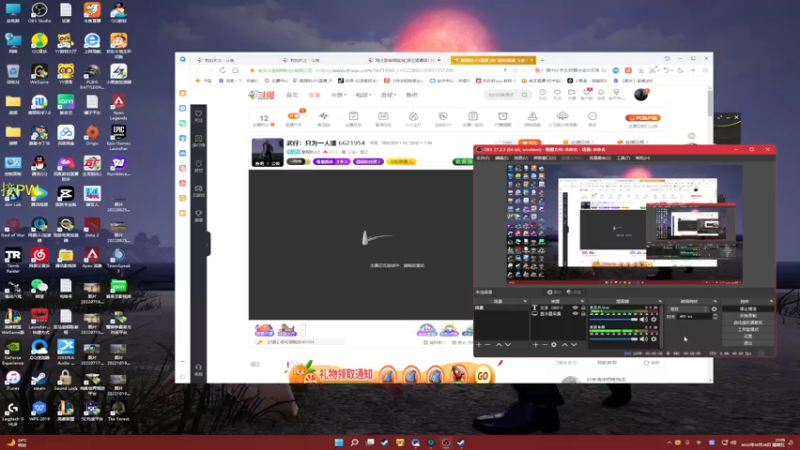800x450 pixels.
Task: Open The Forest desktop shortcut
Action: [118, 409]
